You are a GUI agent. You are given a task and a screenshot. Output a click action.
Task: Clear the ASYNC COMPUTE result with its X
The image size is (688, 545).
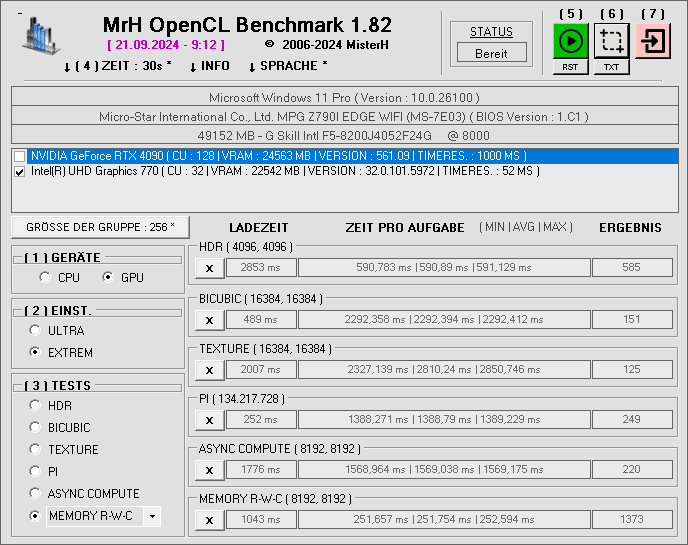click(210, 470)
